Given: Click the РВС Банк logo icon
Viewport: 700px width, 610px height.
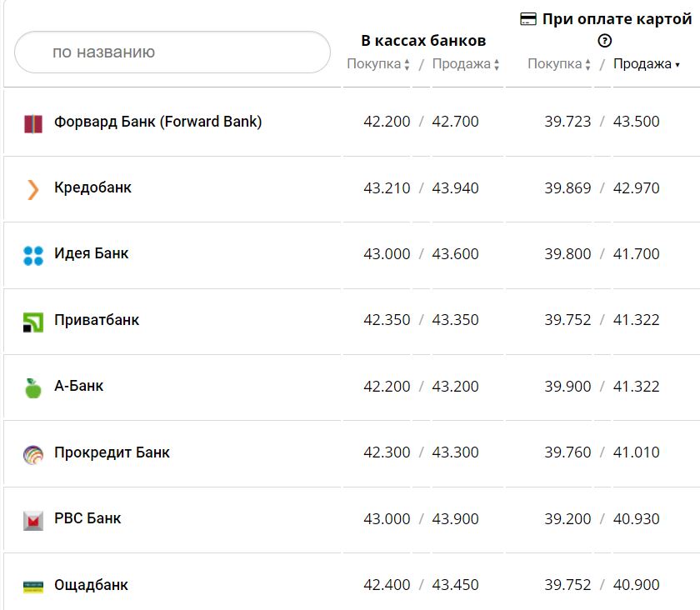Looking at the screenshot, I should 32,521.
